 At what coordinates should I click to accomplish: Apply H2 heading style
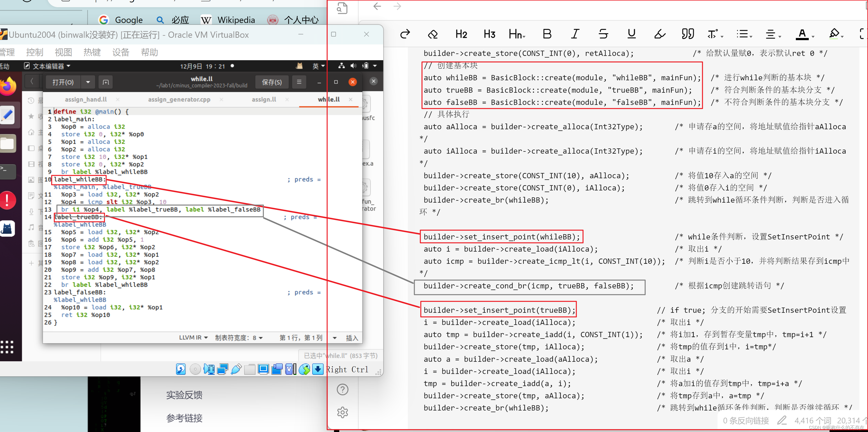[x=461, y=34]
